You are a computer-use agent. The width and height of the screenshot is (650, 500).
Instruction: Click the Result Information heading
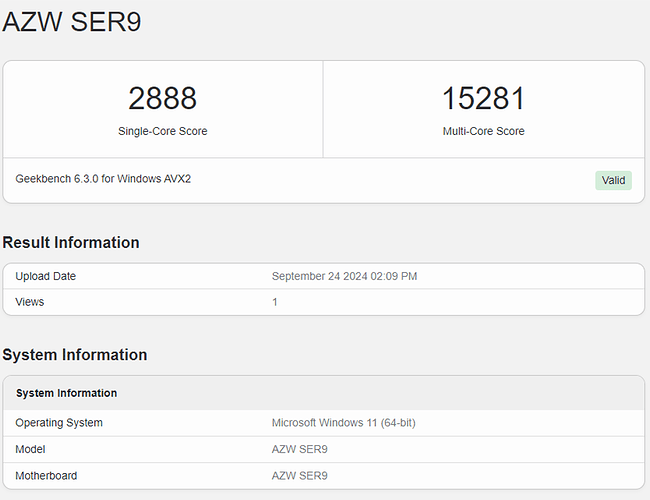pyautogui.click(x=71, y=242)
